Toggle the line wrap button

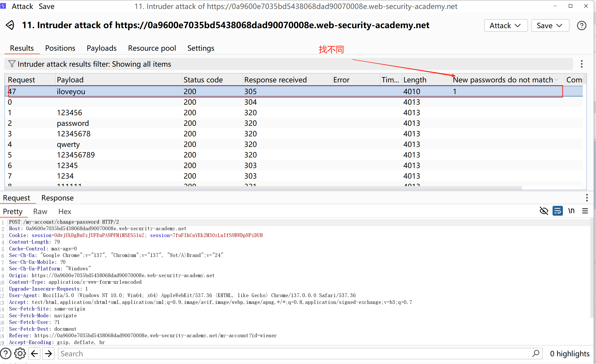point(557,211)
